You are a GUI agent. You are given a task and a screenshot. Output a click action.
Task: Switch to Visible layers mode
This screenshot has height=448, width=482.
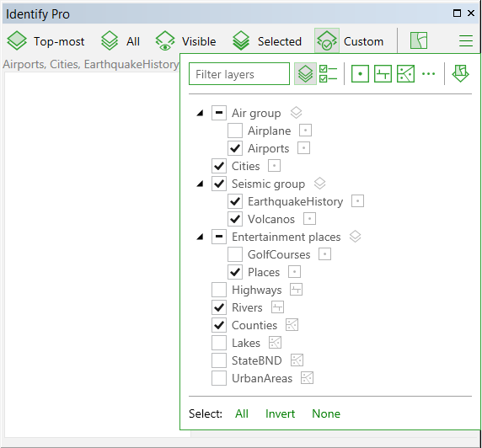[x=185, y=41]
